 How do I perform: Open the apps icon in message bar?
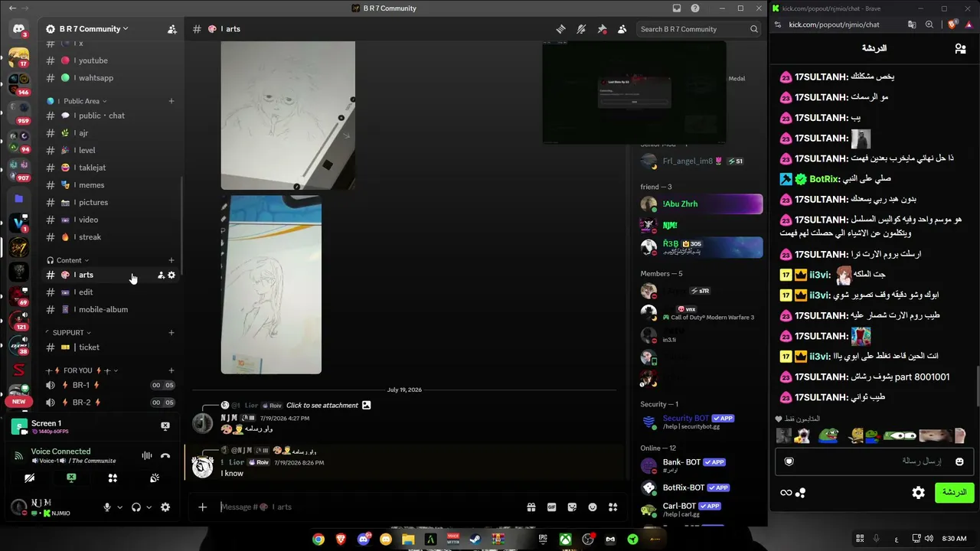[612, 507]
